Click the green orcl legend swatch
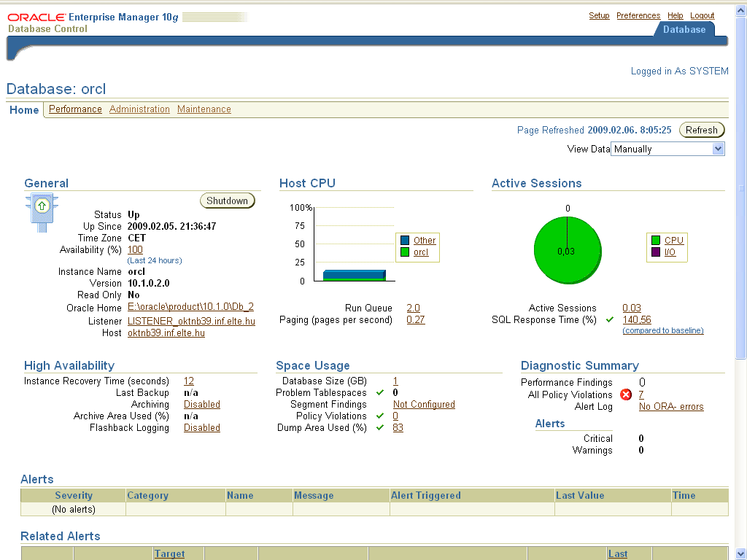This screenshot has width=747, height=560. [405, 252]
